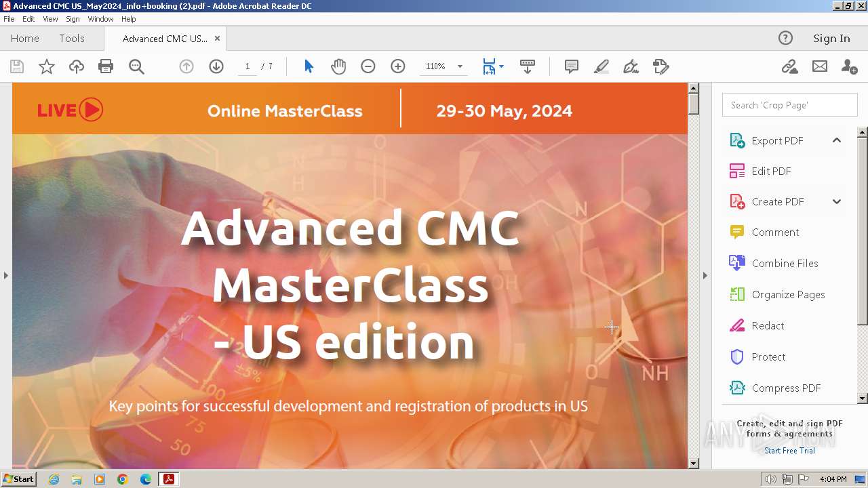868x488 pixels.
Task: Open Microsoft Edge from the taskbar
Action: [146, 479]
